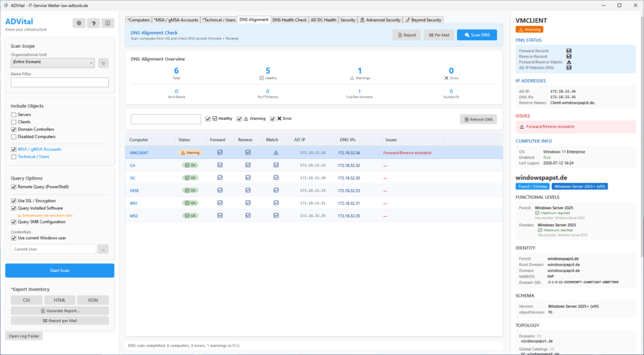
Task: Enable the Servers checkbox
Action: coord(14,115)
